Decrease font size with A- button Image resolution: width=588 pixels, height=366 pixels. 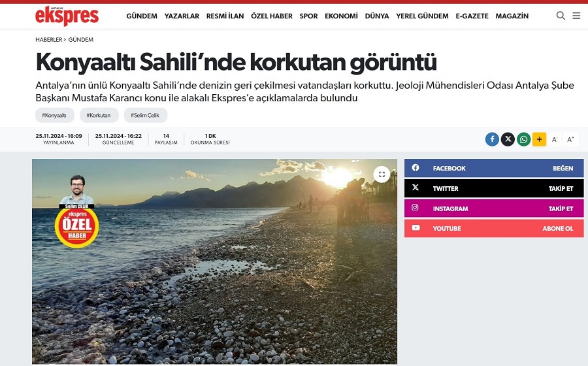pos(555,139)
